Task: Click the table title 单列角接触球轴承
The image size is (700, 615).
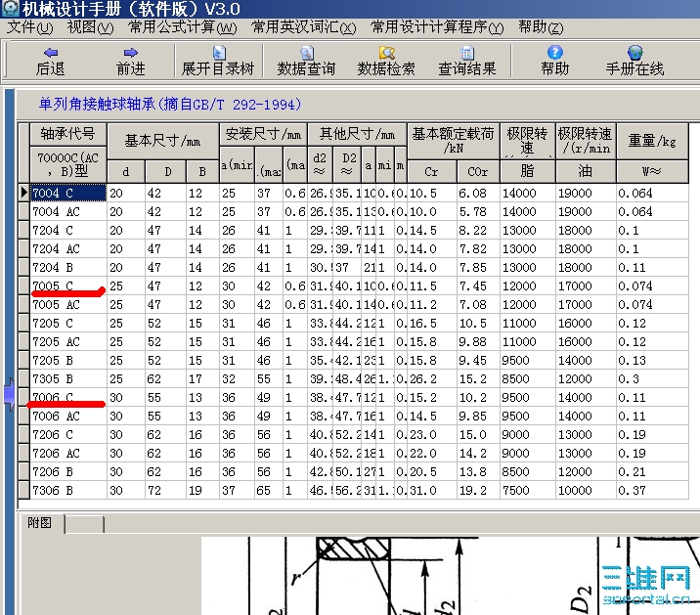Action: (x=170, y=105)
